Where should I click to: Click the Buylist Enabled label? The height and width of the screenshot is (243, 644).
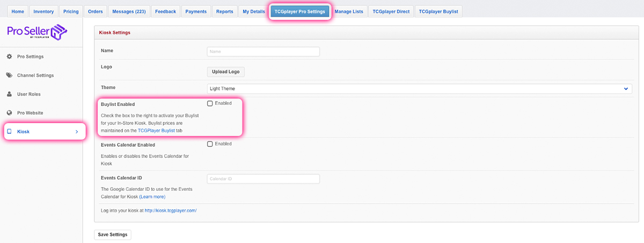pyautogui.click(x=118, y=104)
